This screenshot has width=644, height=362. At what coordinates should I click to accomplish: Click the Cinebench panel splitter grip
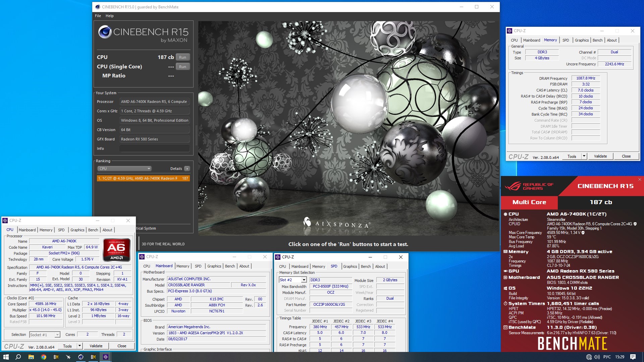coord(196,135)
